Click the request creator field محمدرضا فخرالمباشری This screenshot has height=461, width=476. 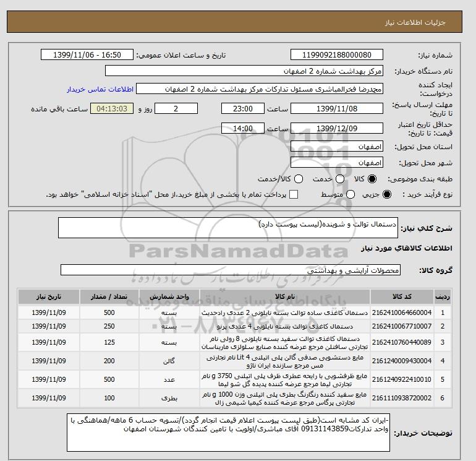tap(260, 89)
